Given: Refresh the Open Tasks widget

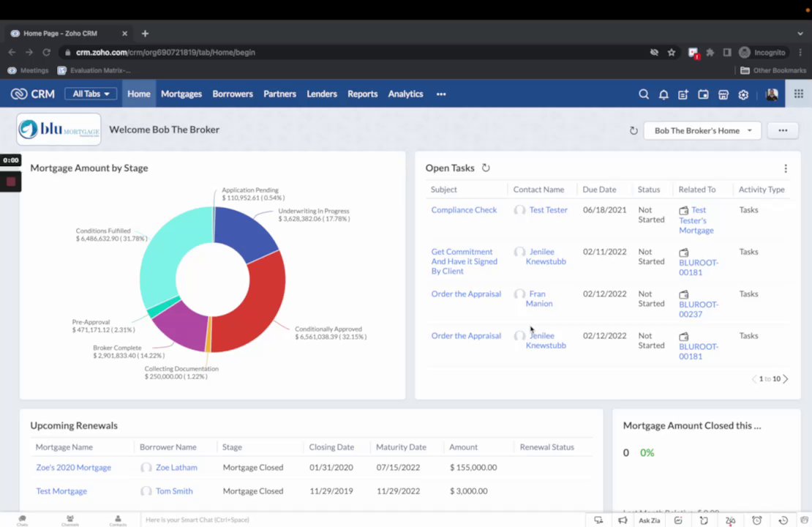Looking at the screenshot, I should tap(486, 168).
